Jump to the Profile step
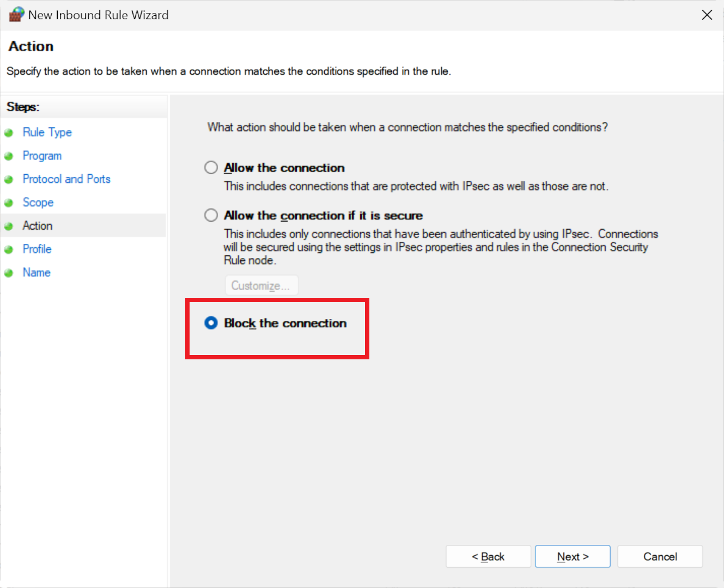724x588 pixels. click(x=37, y=249)
